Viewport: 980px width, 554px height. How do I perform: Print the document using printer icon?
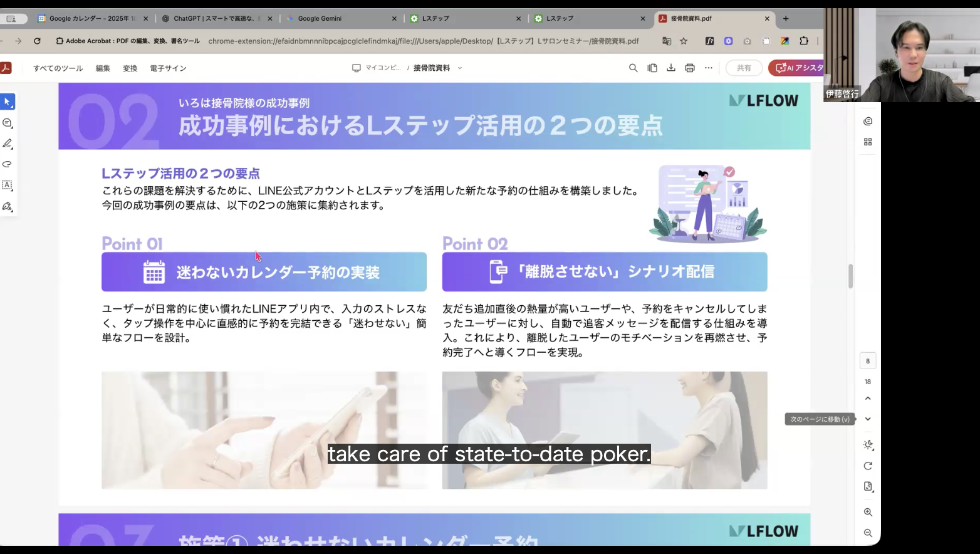[x=689, y=68]
